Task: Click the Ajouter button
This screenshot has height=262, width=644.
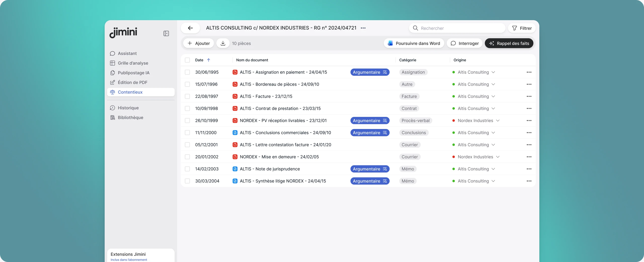Action: click(198, 43)
